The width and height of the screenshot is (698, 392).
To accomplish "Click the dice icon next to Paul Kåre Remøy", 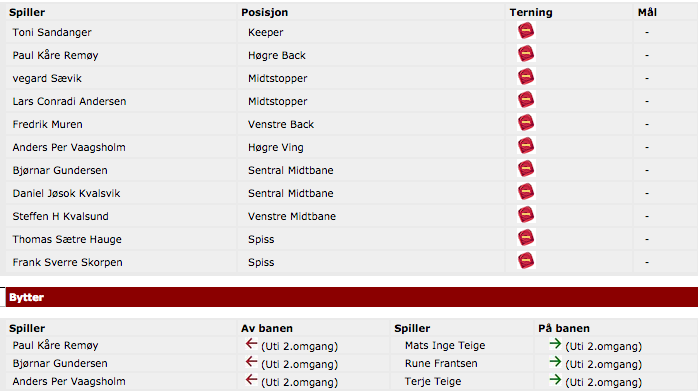I will (x=526, y=54).
